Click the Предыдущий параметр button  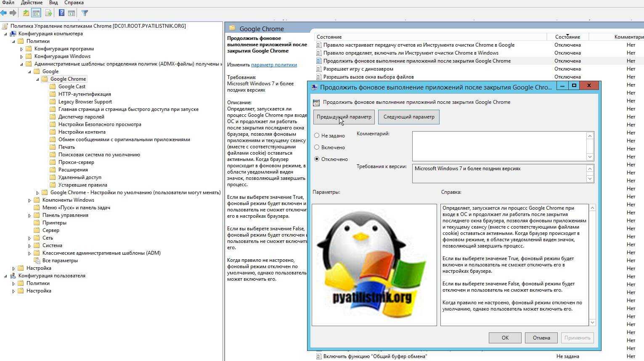(344, 117)
